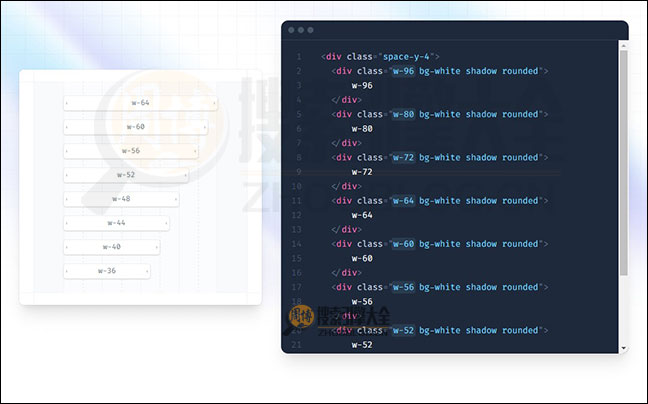The height and width of the screenshot is (404, 648).
Task: Select the w-56 box in preview panel
Action: [x=131, y=151]
